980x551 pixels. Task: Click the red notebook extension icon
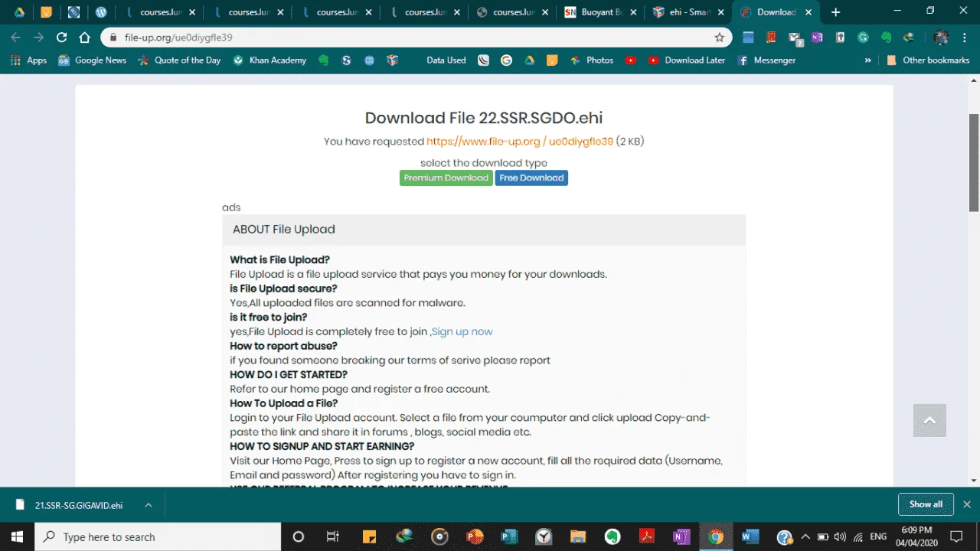point(771,37)
